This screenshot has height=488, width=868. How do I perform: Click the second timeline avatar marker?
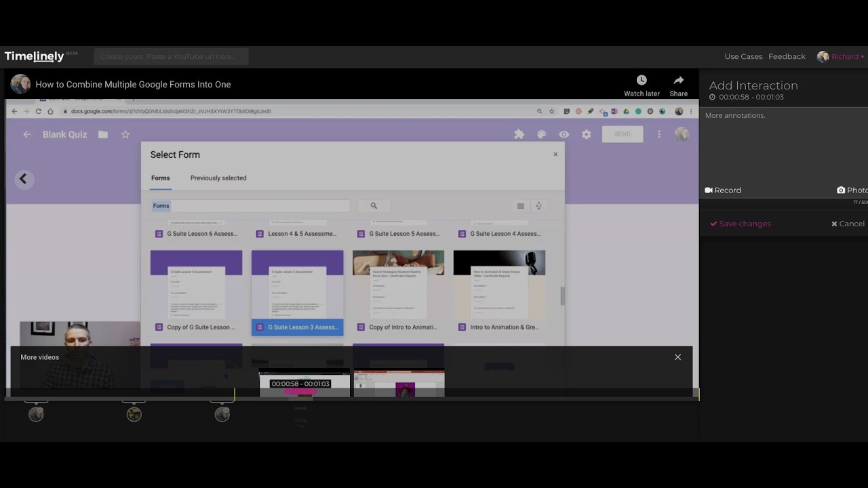pyautogui.click(x=134, y=414)
